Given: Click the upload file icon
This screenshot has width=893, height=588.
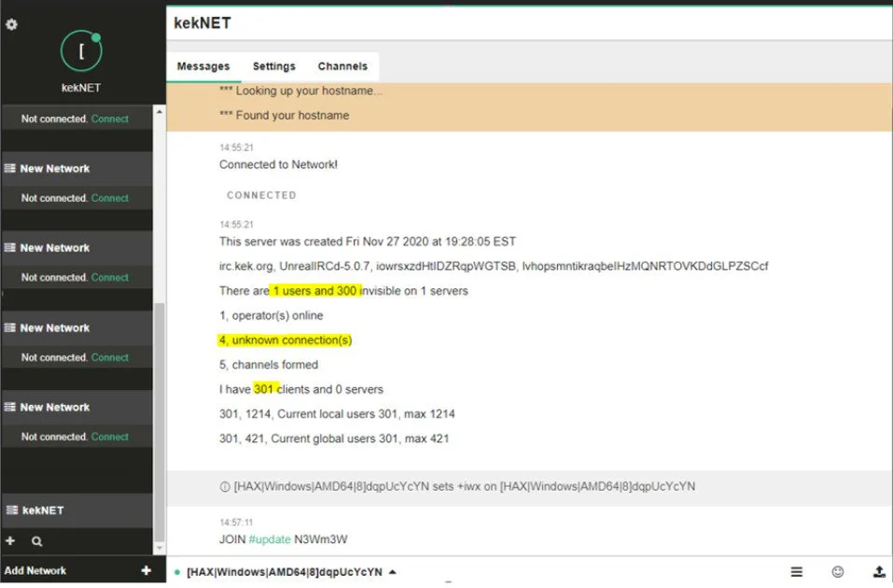Looking at the screenshot, I should tap(879, 571).
